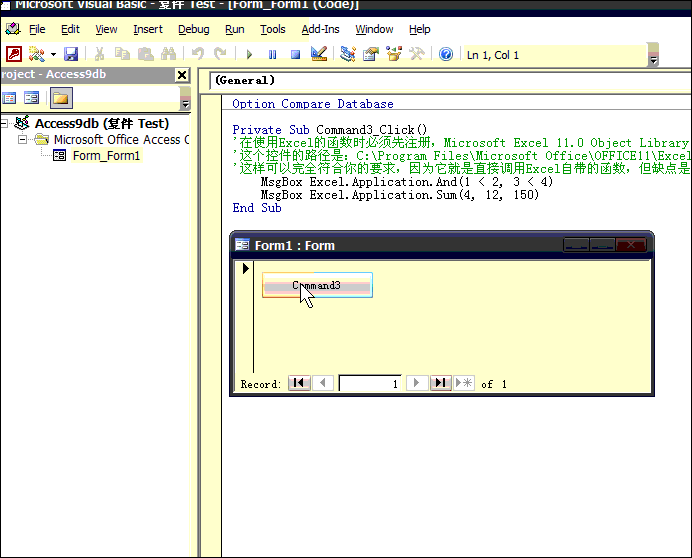Click the View Microsoft Access toolbar icon
Image resolution: width=692 pixels, height=558 pixels.
coord(14,54)
